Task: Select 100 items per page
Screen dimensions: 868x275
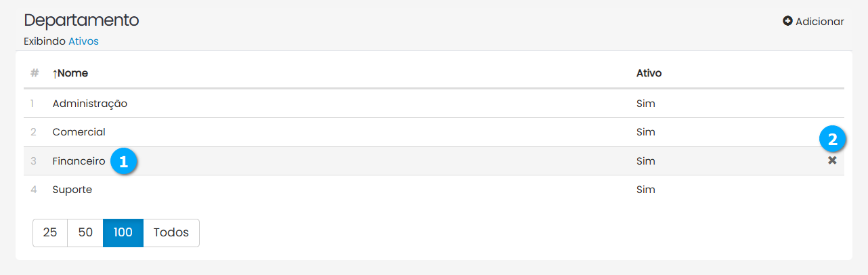Action: [x=123, y=232]
